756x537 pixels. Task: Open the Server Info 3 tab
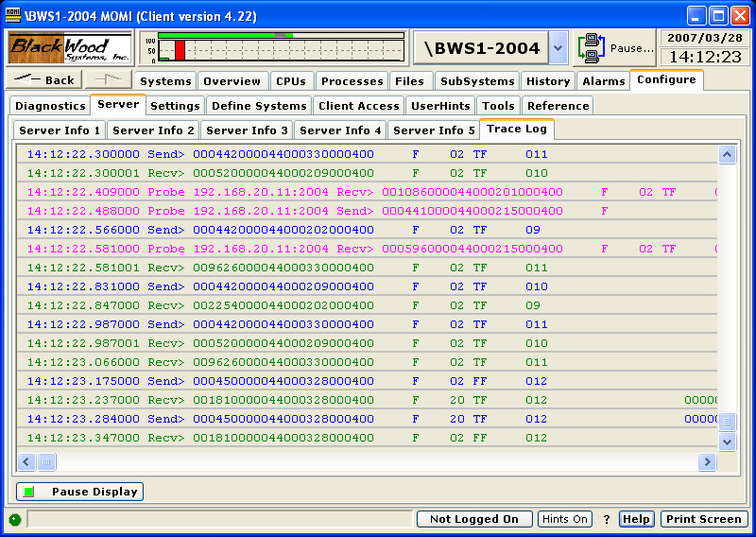[x=247, y=130]
